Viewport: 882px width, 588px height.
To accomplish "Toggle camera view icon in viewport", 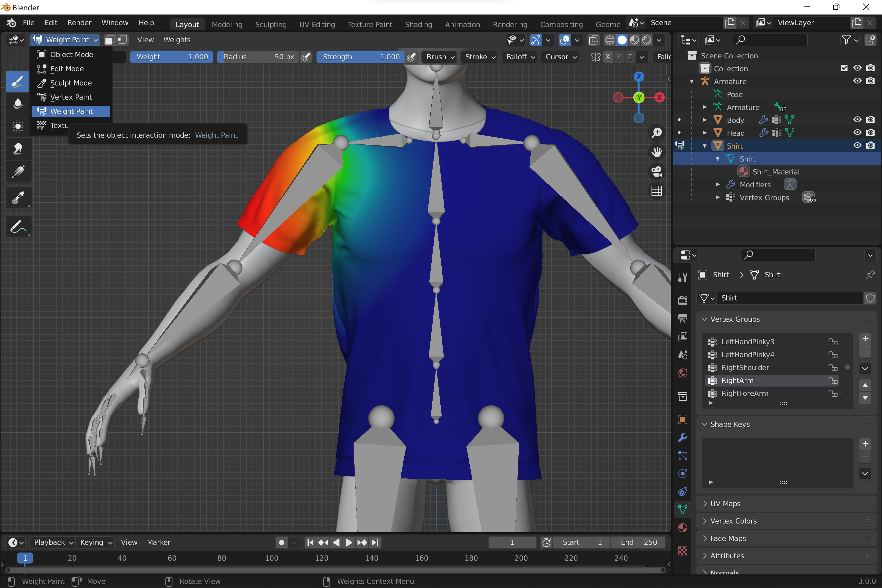I will 657,172.
